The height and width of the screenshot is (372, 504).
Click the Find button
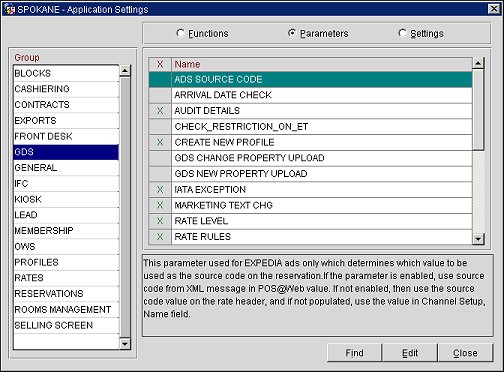point(354,353)
